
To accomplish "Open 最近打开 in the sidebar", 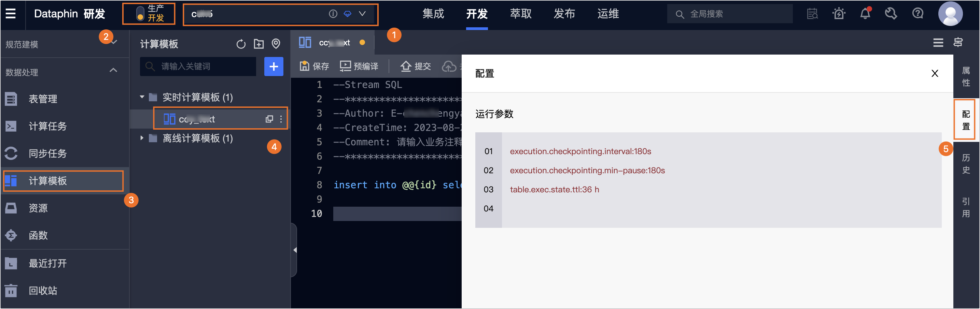I will click(x=65, y=263).
